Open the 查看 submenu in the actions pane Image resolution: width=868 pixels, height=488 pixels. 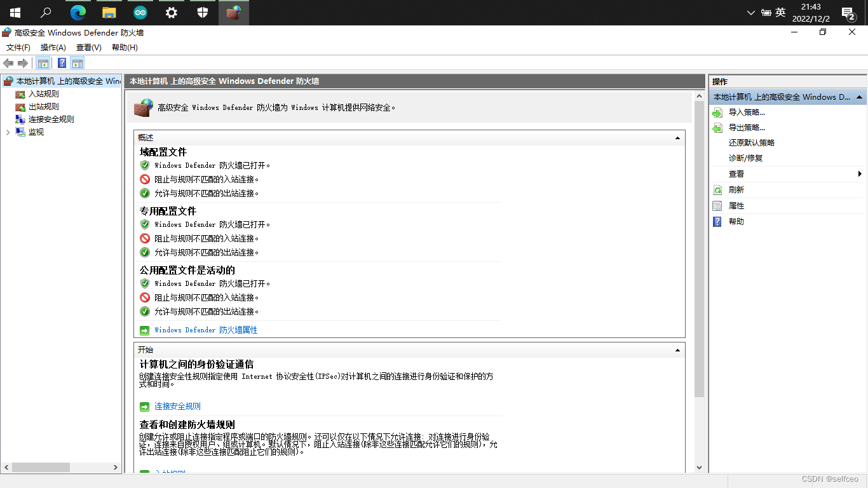(x=787, y=174)
